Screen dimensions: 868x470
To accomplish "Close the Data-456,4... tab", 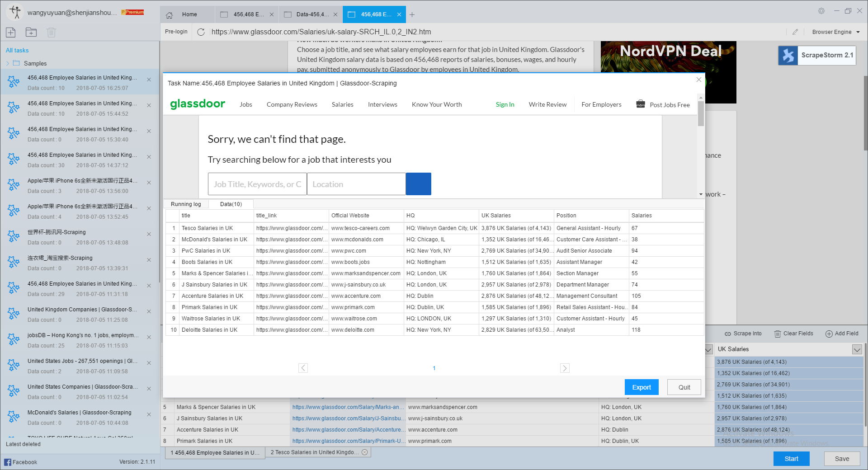I will click(x=335, y=14).
